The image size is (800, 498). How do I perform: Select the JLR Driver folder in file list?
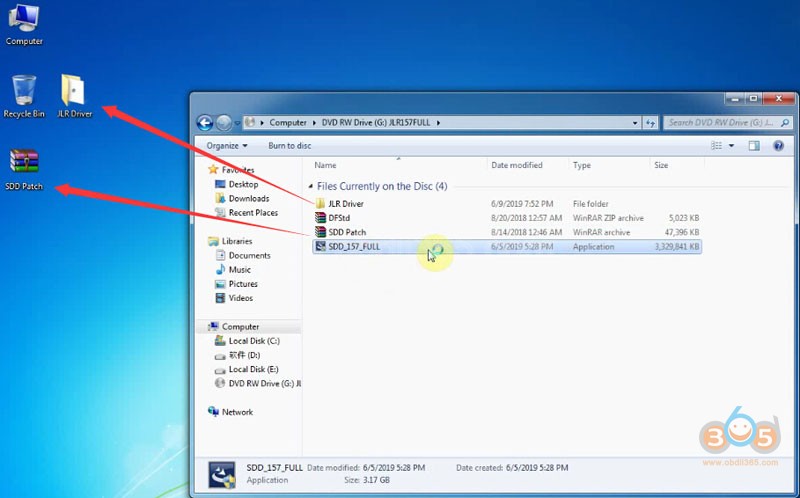tap(346, 204)
